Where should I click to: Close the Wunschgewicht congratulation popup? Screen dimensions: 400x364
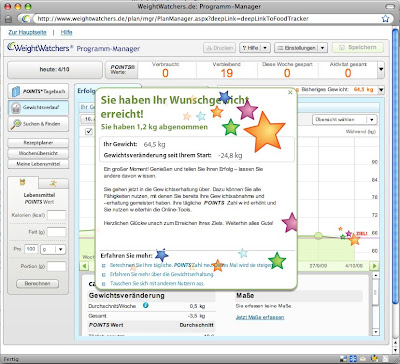click(290, 92)
